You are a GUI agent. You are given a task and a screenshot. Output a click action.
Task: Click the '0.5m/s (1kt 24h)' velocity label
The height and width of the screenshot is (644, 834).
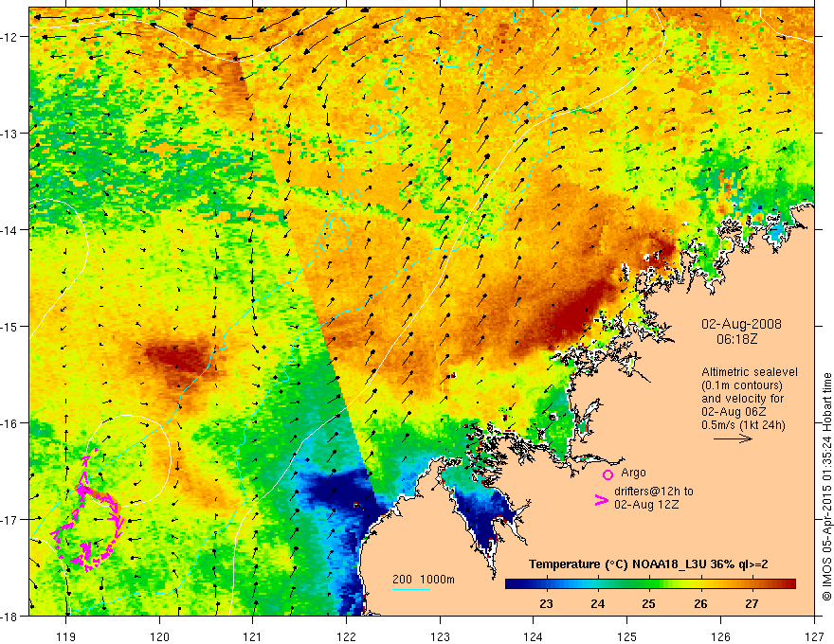click(743, 424)
